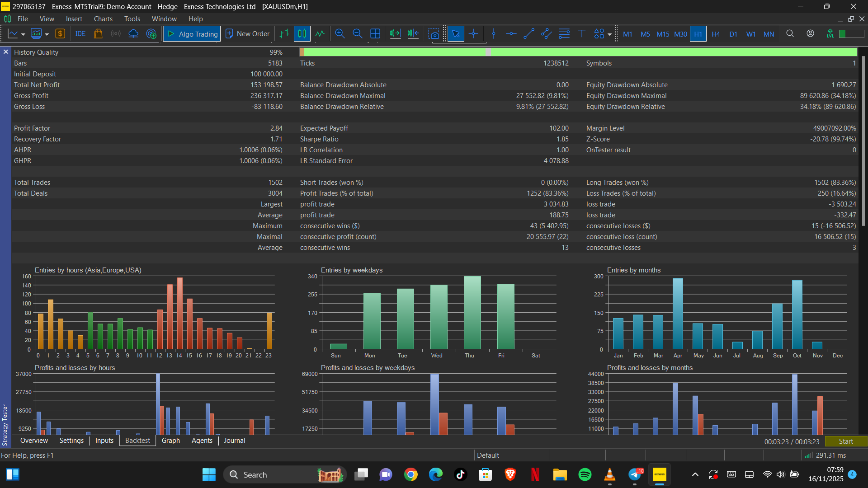This screenshot has height=488, width=868.
Task: Open MetaEditor IDE from toolbar
Action: click(80, 34)
